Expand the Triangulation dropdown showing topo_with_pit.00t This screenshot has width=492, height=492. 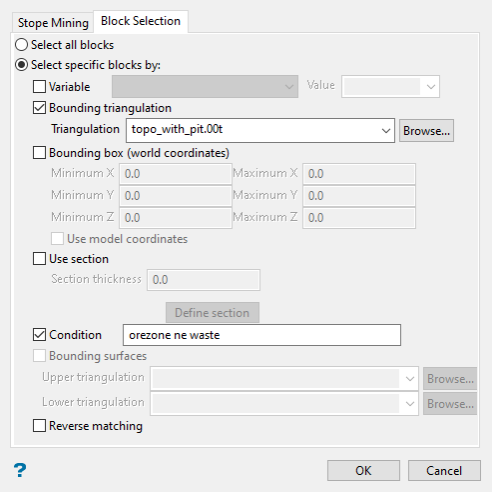pyautogui.click(x=260, y=130)
